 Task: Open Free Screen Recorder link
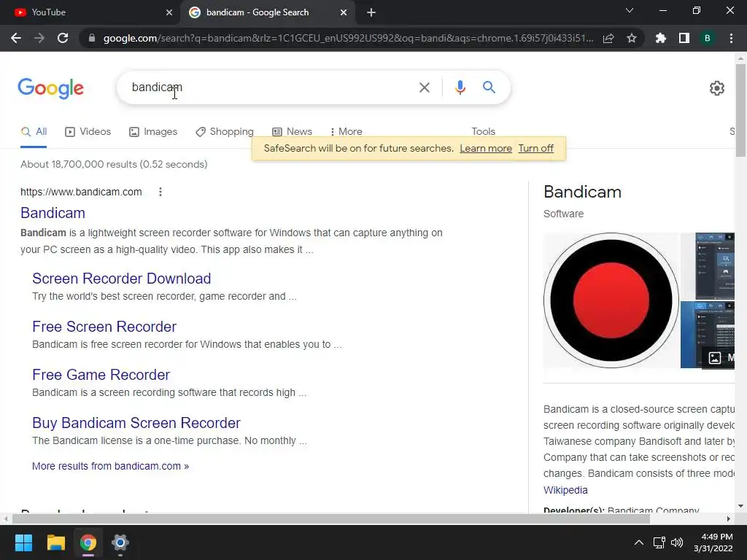pyautogui.click(x=104, y=327)
